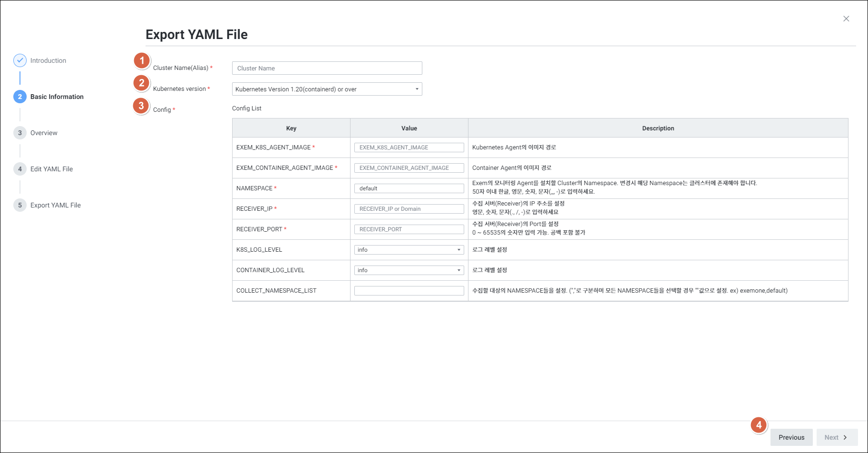
Task: Click the EXEM_K8S_AGENT_IMAGE value field
Action: tap(409, 148)
